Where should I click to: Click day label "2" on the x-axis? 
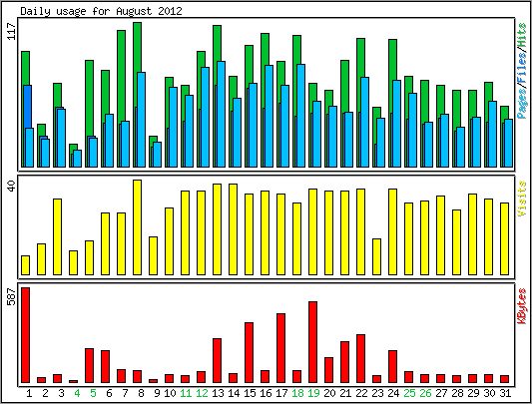[45, 393]
